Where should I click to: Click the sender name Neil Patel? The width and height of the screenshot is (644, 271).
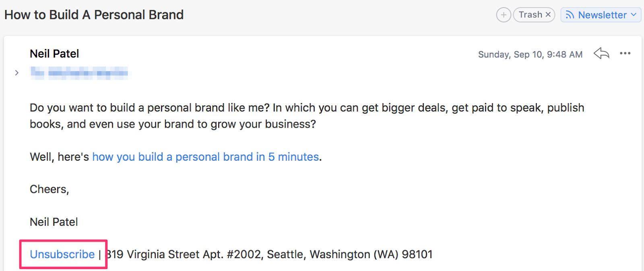point(54,54)
